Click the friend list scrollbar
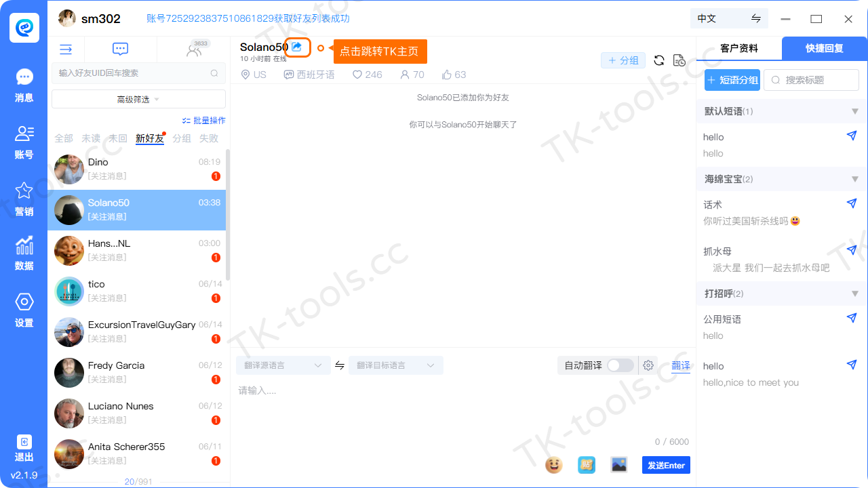Viewport: 868px width, 488px height. coord(228,214)
